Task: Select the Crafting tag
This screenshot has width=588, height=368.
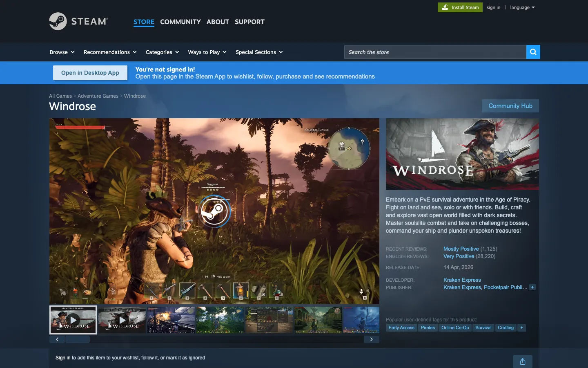Action: click(x=506, y=328)
